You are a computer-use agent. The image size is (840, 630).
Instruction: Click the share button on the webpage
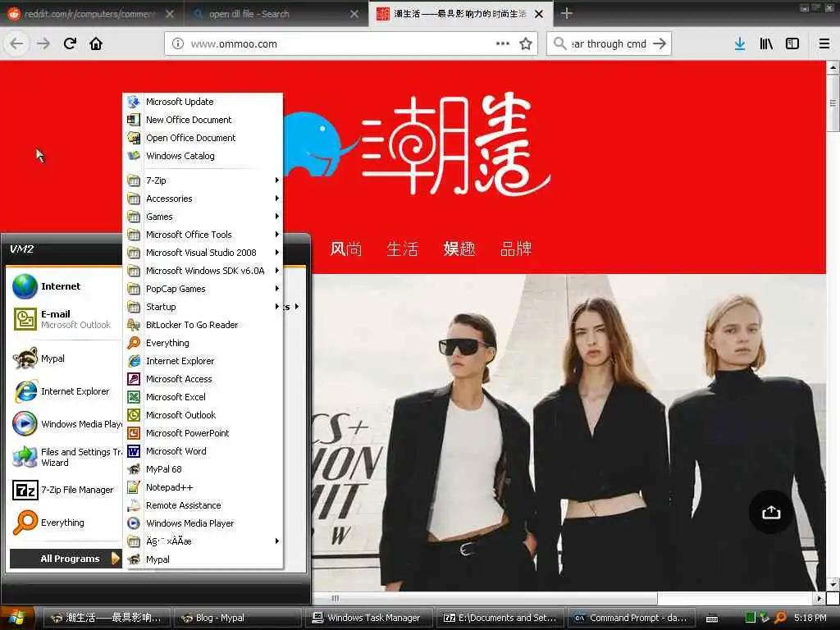tap(771, 512)
